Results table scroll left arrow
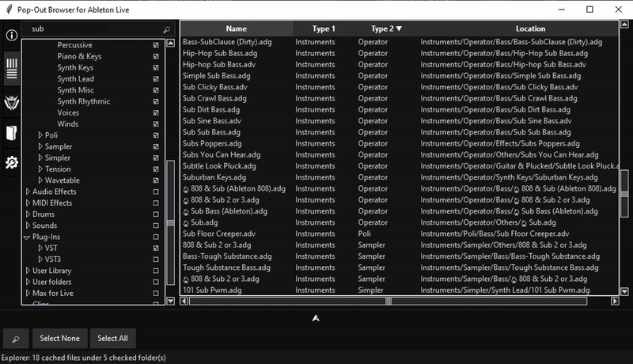Image resolution: width=633 pixels, height=364 pixels. coord(184,301)
